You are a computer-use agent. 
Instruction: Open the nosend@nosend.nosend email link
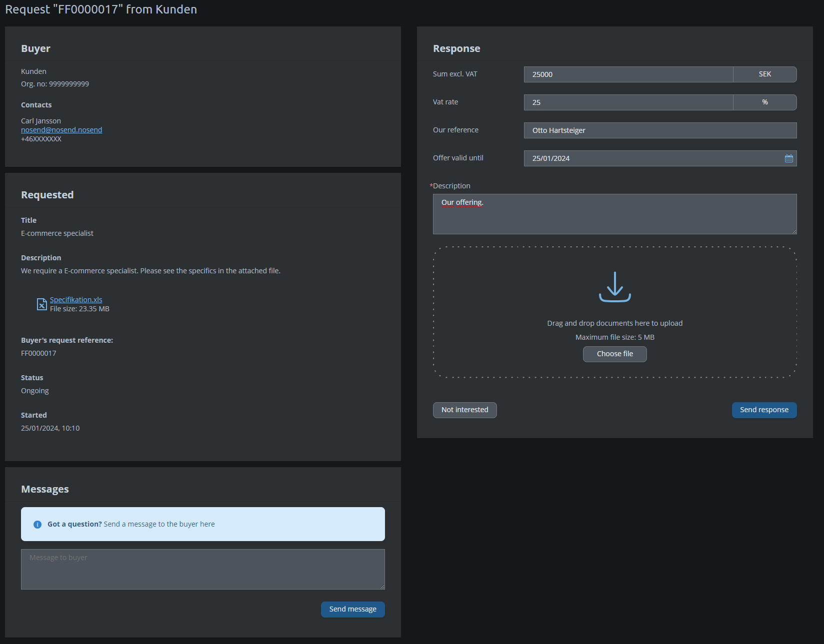[x=61, y=129]
